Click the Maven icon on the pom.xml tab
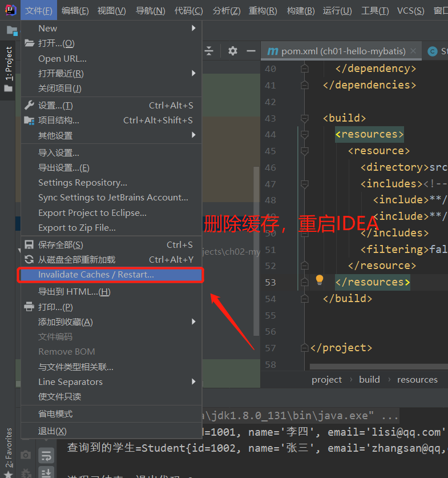This screenshot has width=448, height=478. (x=273, y=51)
